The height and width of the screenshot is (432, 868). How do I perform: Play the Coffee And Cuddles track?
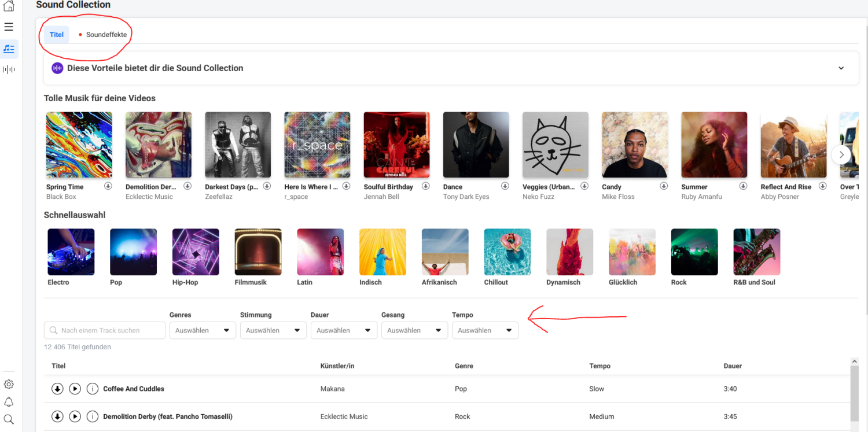coord(75,389)
